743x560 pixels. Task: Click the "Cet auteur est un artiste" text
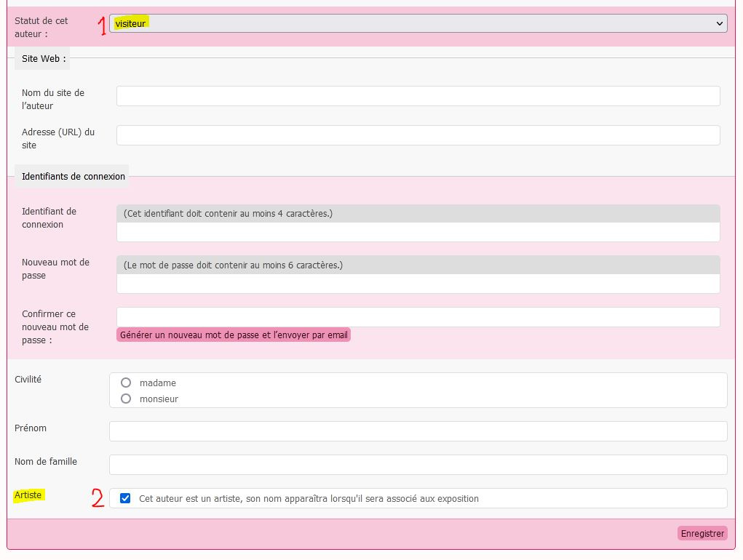tap(309, 499)
